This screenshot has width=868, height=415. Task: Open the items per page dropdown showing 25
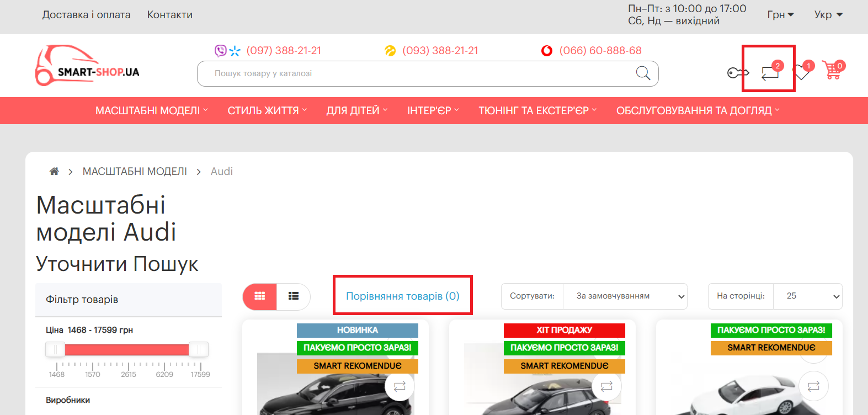tap(807, 296)
